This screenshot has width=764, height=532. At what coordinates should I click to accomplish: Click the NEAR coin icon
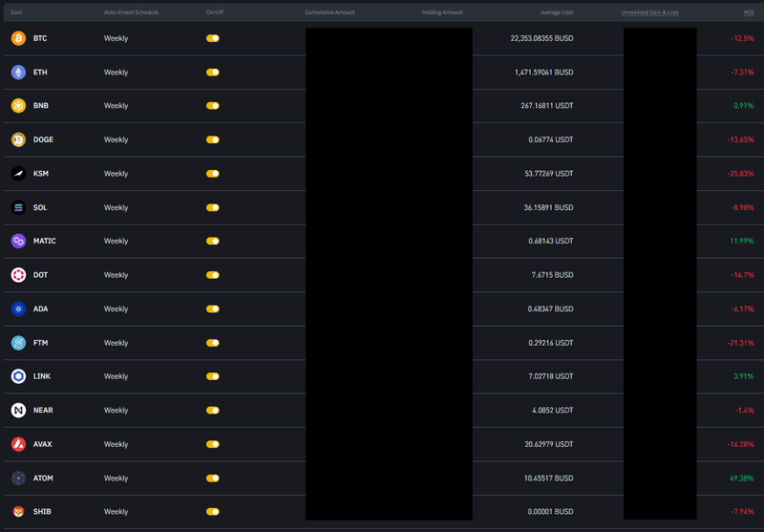pyautogui.click(x=18, y=410)
